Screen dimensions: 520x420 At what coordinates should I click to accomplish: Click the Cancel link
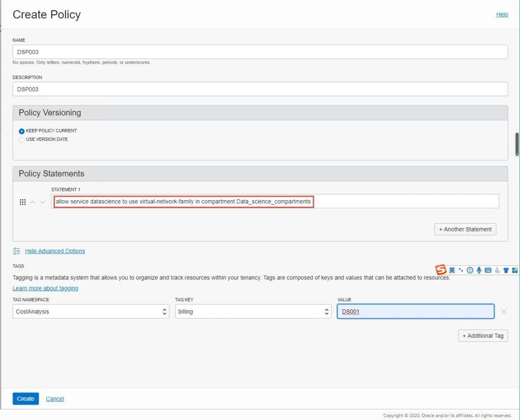click(x=55, y=399)
